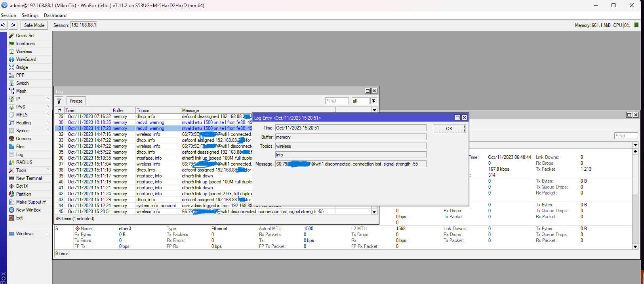Open the Queues sidebar icon
Viewport: 644px width, 284px height.
point(11,139)
